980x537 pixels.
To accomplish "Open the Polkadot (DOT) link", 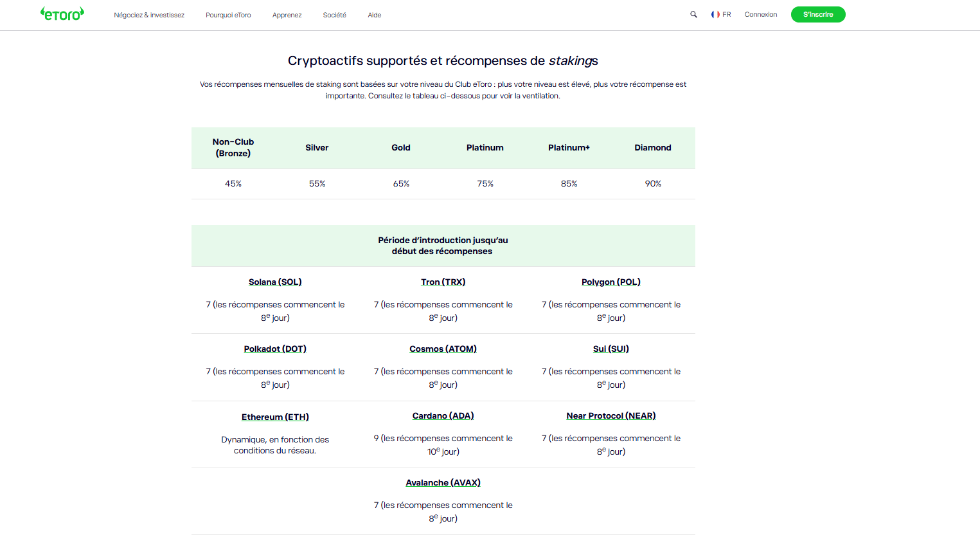I will tap(275, 349).
